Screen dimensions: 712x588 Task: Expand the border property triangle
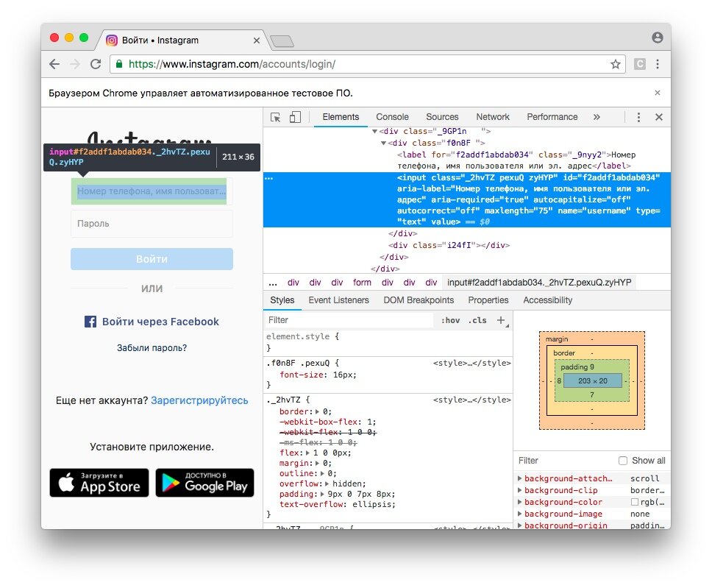coord(317,411)
